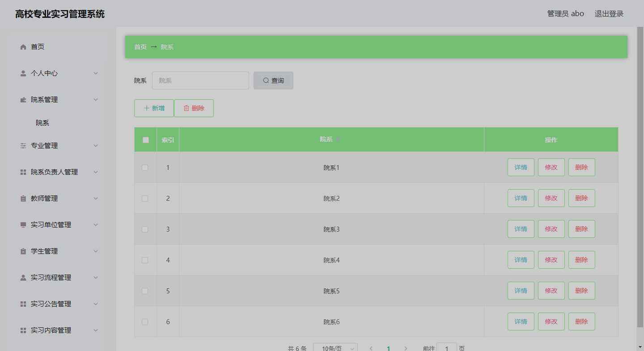The height and width of the screenshot is (351, 644).
Task: Click the person icon for 个人中心
Action: point(23,73)
